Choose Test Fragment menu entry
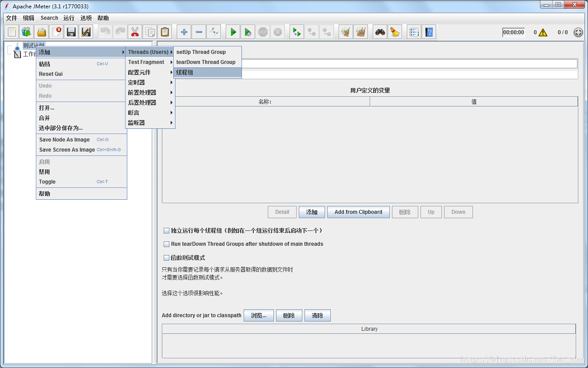Screen dimensions: 588x368 [x=150, y=62]
